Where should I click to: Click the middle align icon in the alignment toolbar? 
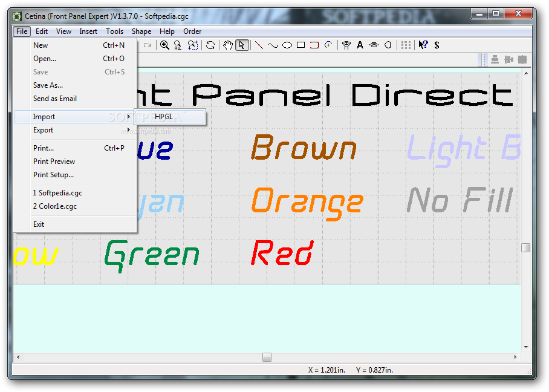[508, 59]
